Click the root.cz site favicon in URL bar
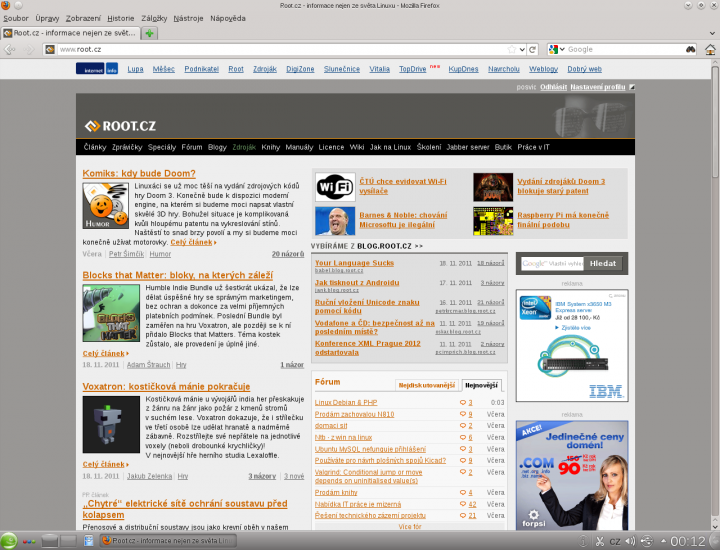Image resolution: width=720 pixels, height=550 pixels. tap(50, 49)
